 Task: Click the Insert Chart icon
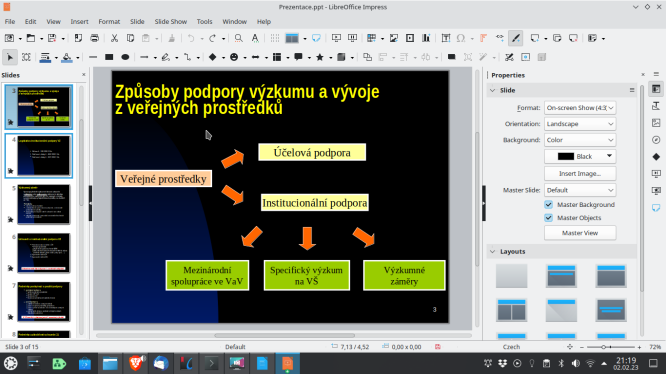pyautogui.click(x=426, y=38)
